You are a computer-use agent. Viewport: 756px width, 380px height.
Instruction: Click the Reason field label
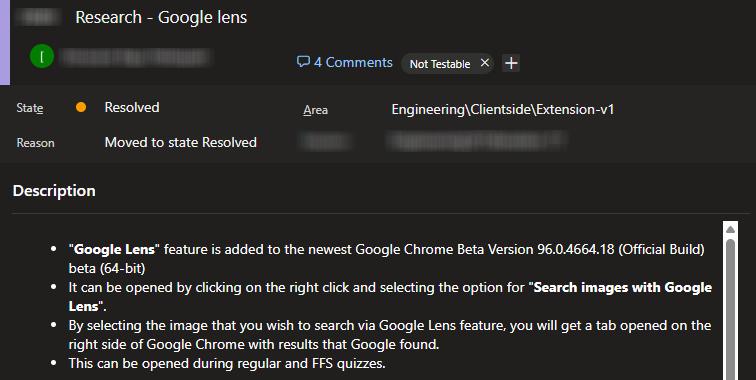[x=35, y=143]
